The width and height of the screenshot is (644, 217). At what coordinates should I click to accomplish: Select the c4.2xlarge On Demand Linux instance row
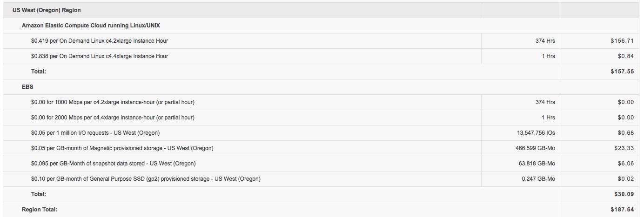[x=322, y=41]
